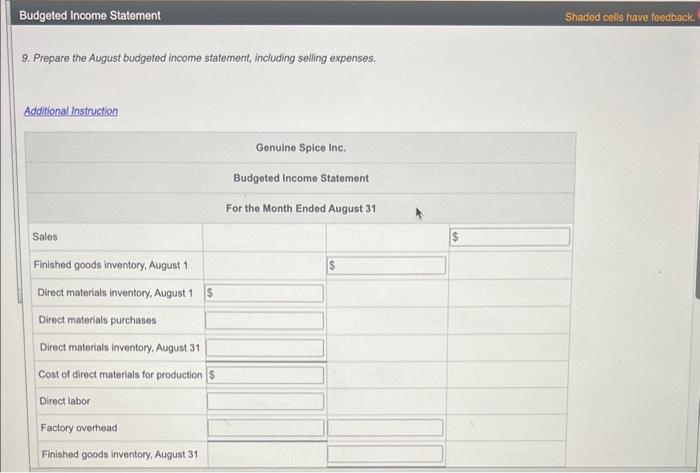The image size is (700, 473).
Task: Click 'Finished goods inventory, August 31' label
Action: point(120,454)
